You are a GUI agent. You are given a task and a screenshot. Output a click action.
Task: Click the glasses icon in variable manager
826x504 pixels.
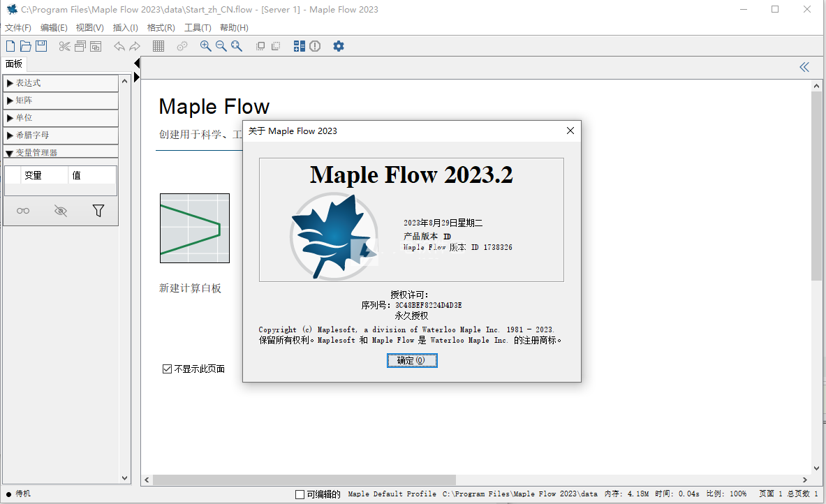(x=23, y=211)
